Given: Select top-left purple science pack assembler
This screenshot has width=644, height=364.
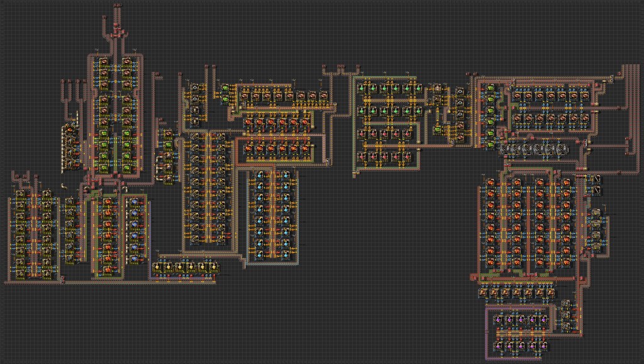Looking at the screenshot, I should (x=498, y=319).
